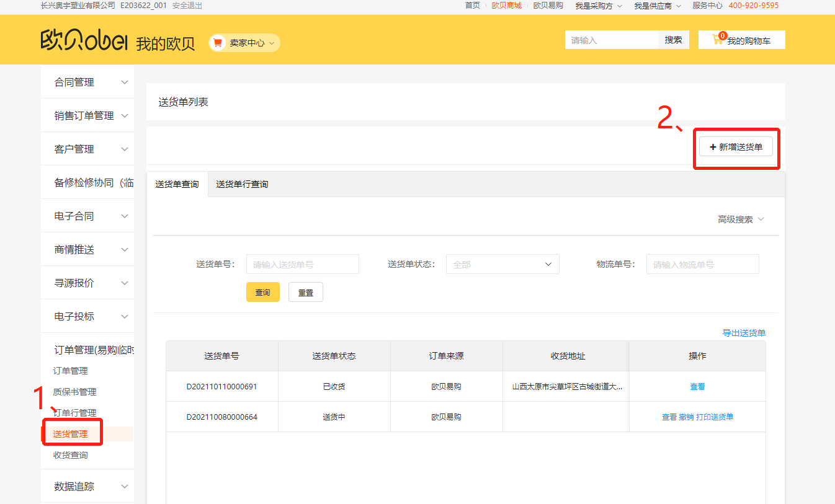This screenshot has width=835, height=504.
Task: Expand 电子投标 sidebar section
Action: point(87,316)
